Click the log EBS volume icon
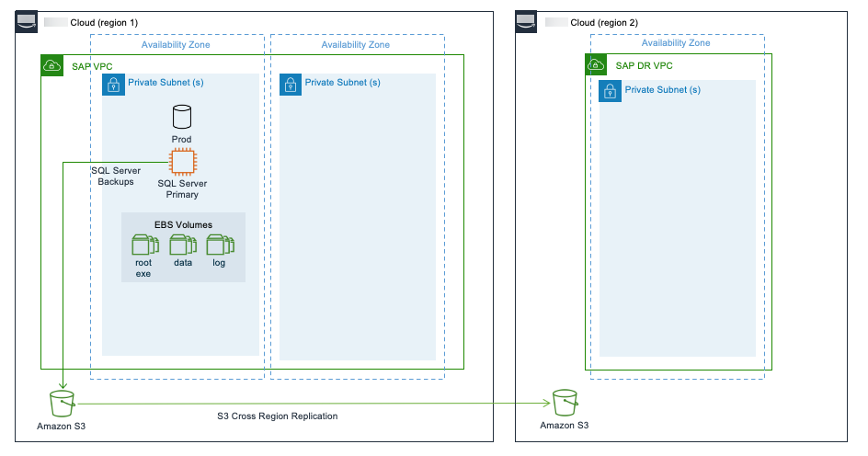Screen dimensions: 868x456 [x=219, y=245]
